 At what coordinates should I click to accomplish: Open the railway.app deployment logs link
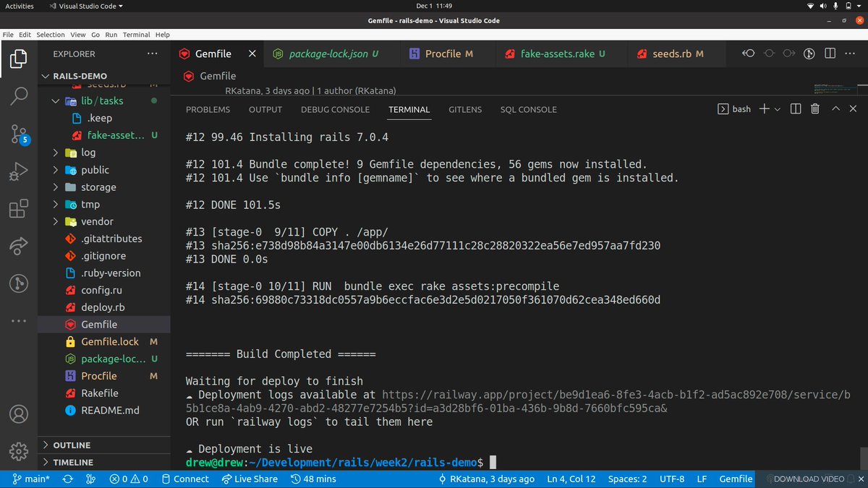519,402
